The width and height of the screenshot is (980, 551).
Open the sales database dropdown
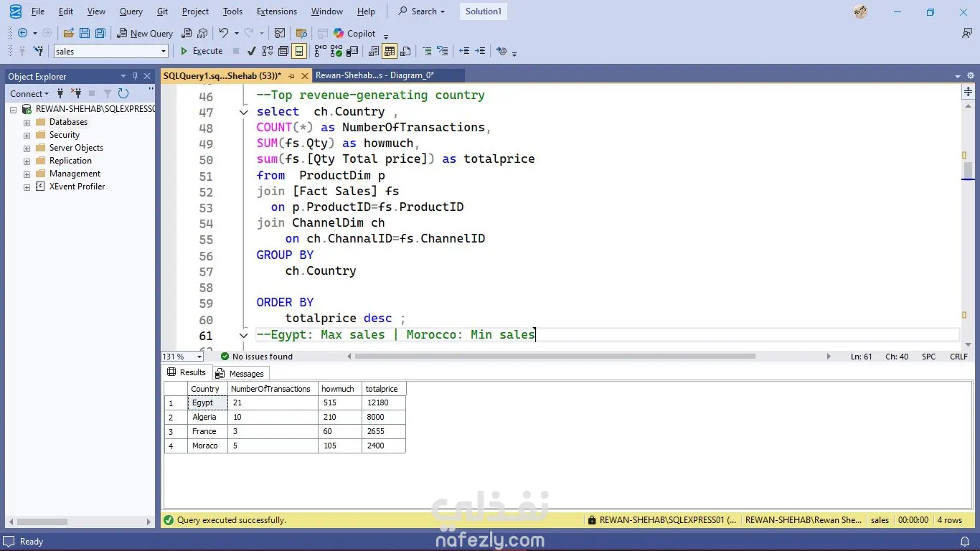[x=164, y=51]
